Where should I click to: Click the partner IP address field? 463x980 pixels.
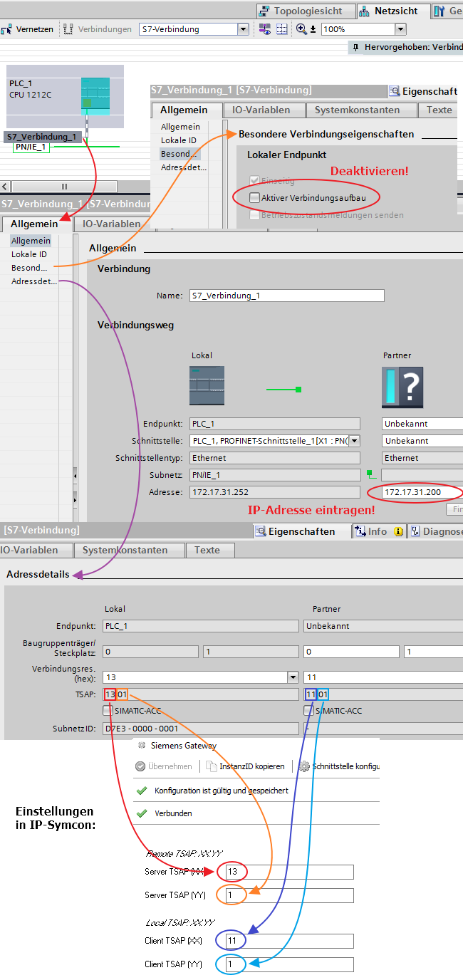[420, 492]
